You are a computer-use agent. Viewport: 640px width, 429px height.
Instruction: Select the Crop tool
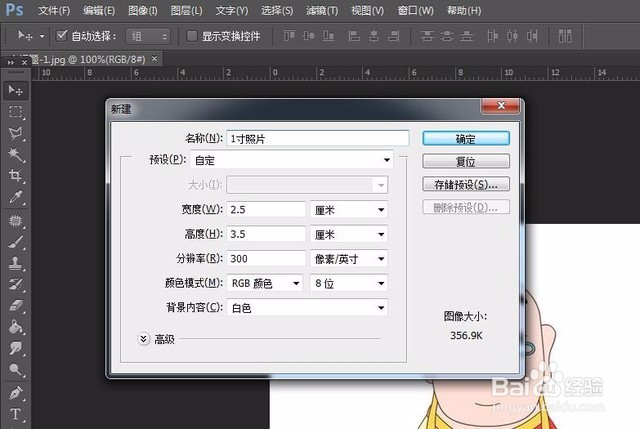(16, 176)
